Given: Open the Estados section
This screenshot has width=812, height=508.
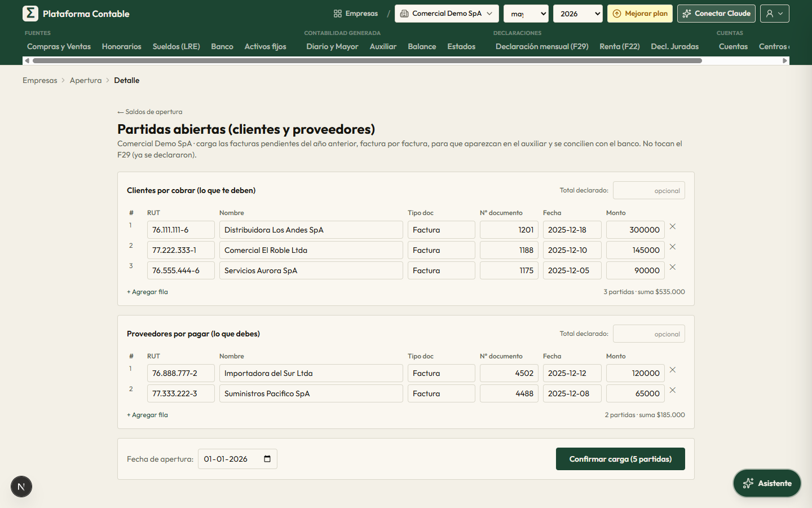Looking at the screenshot, I should coord(461,46).
